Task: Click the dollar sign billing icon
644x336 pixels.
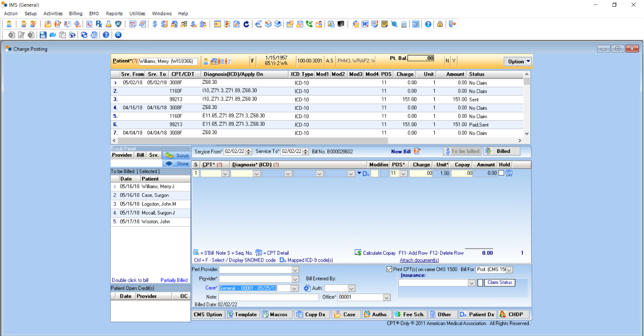Action: pyautogui.click(x=155, y=24)
